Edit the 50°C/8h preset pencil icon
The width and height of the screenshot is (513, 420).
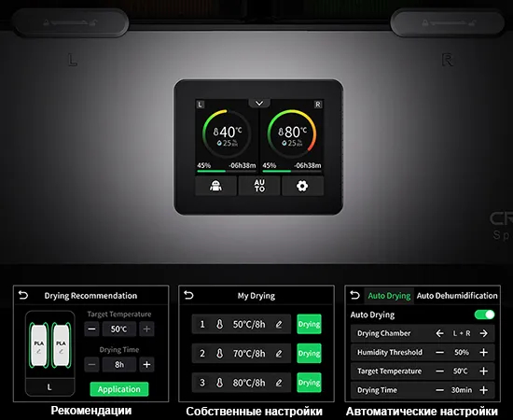coord(279,325)
